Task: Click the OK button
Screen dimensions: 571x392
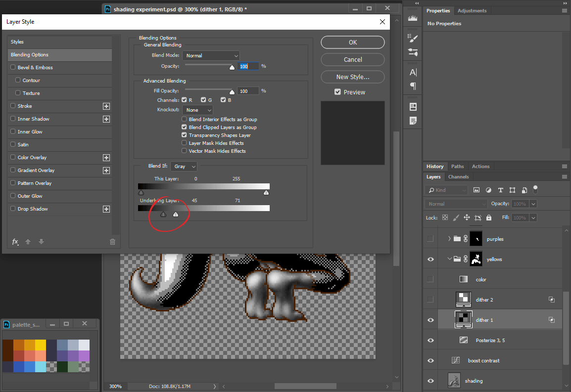Action: [352, 43]
